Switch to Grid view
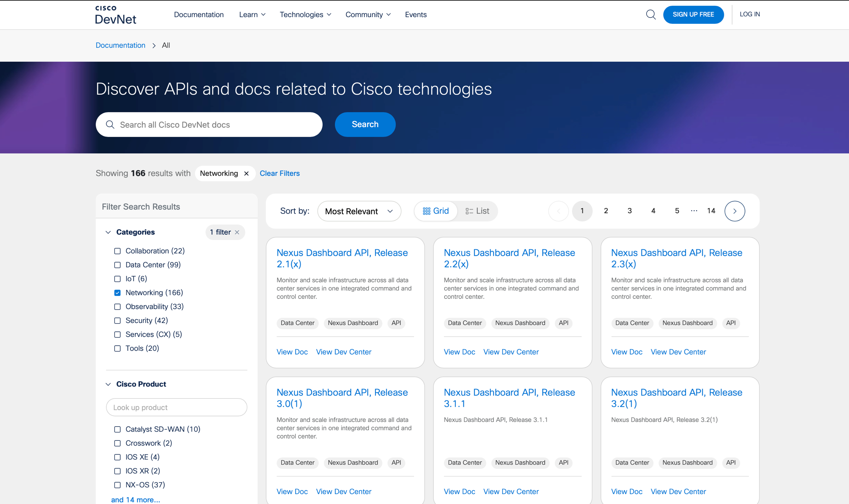 (x=436, y=211)
